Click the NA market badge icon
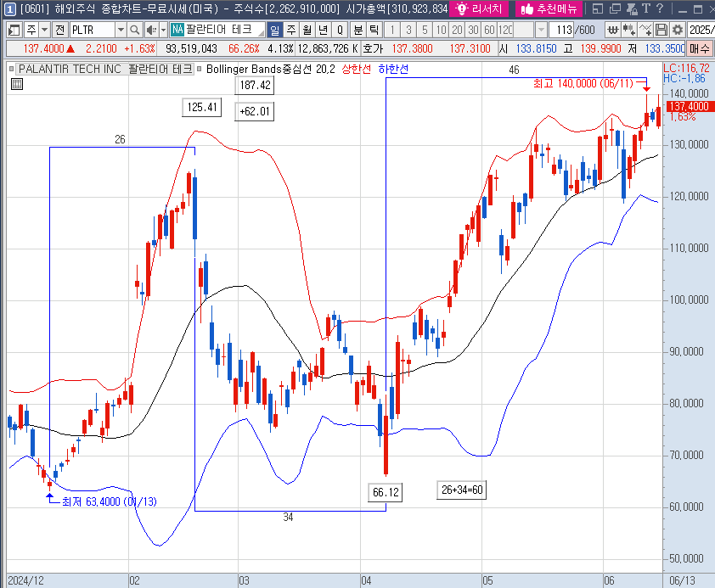 click(177, 30)
